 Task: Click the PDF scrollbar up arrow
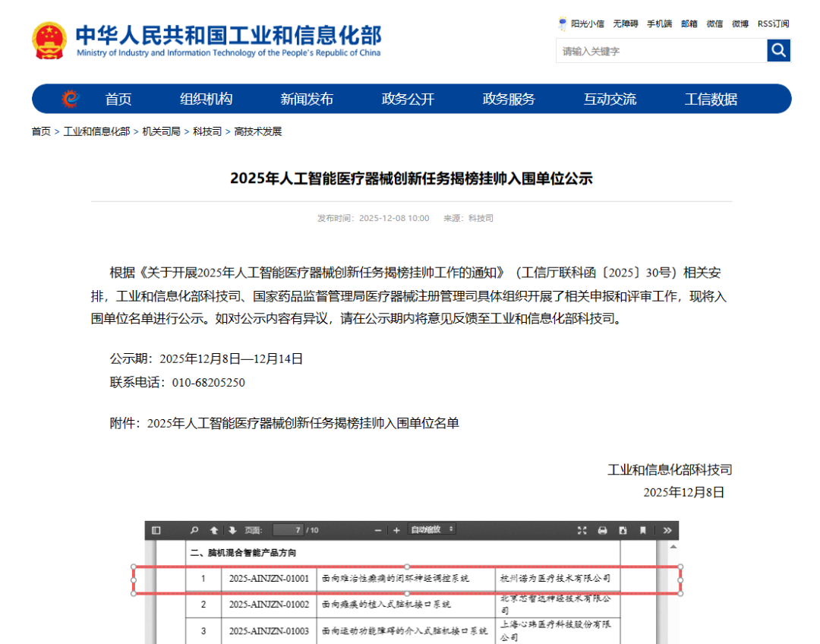pos(673,547)
